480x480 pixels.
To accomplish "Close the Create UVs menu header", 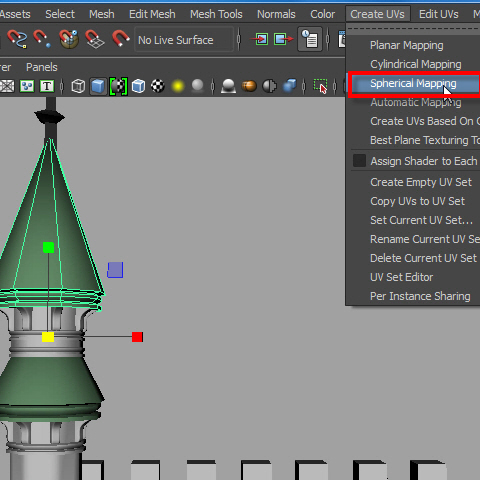I will (x=377, y=14).
